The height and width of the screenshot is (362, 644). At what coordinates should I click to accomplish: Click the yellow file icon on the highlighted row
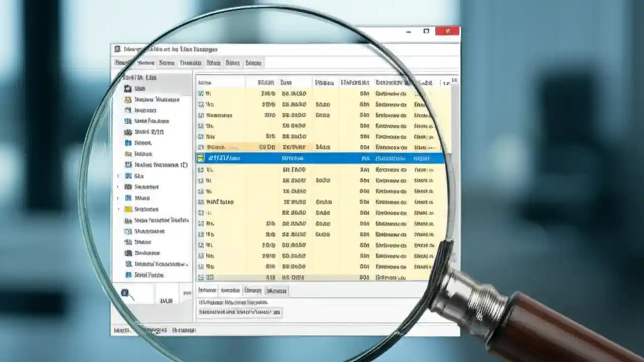199,158
